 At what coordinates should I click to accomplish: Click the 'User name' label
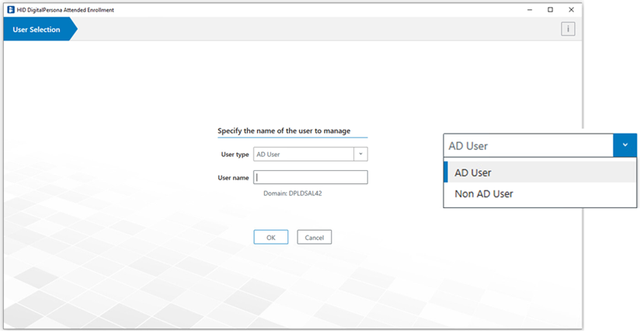233,178
